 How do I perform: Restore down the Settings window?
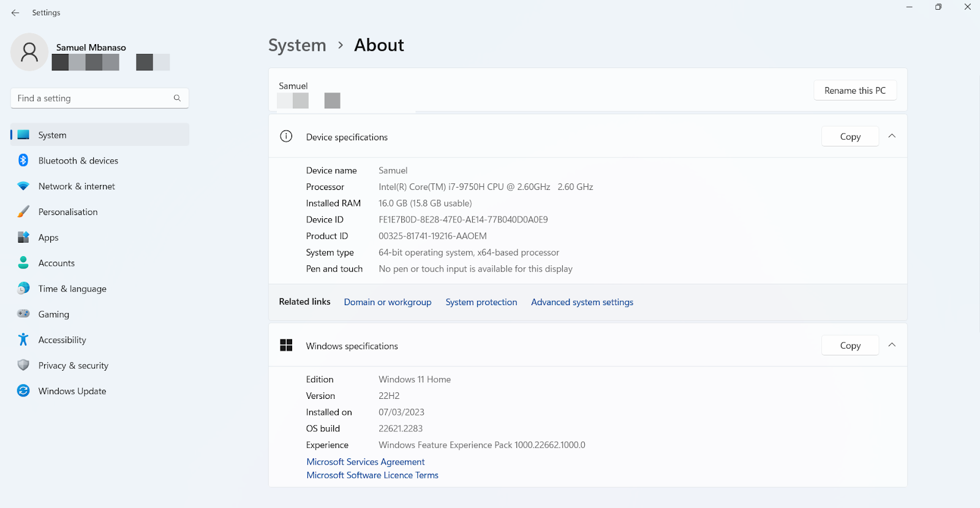(938, 7)
